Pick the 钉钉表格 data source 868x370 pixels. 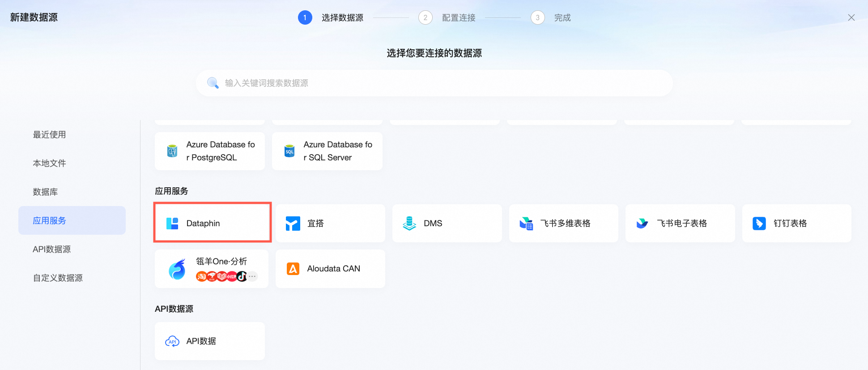[x=797, y=223]
